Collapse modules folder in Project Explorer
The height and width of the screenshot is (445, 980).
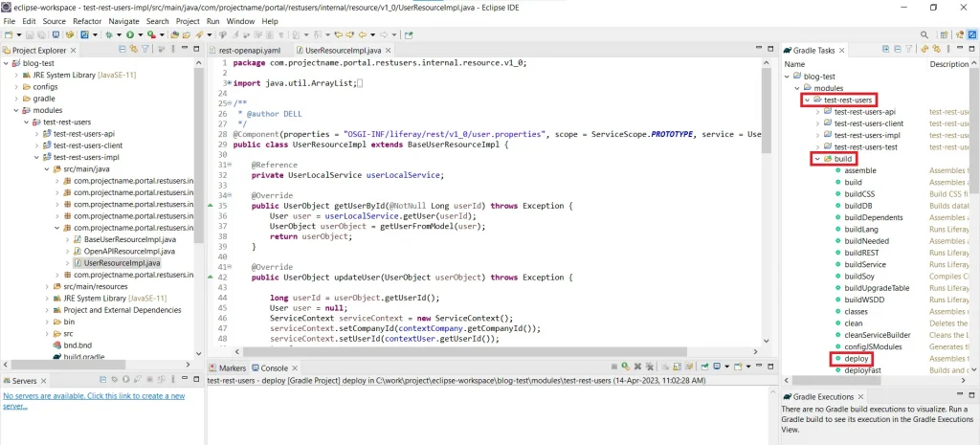point(16,111)
